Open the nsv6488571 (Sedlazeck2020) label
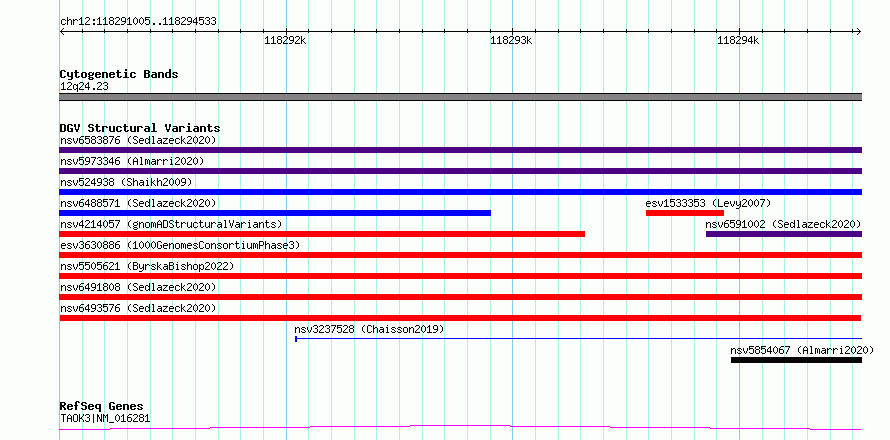The image size is (890, 440). (x=138, y=203)
